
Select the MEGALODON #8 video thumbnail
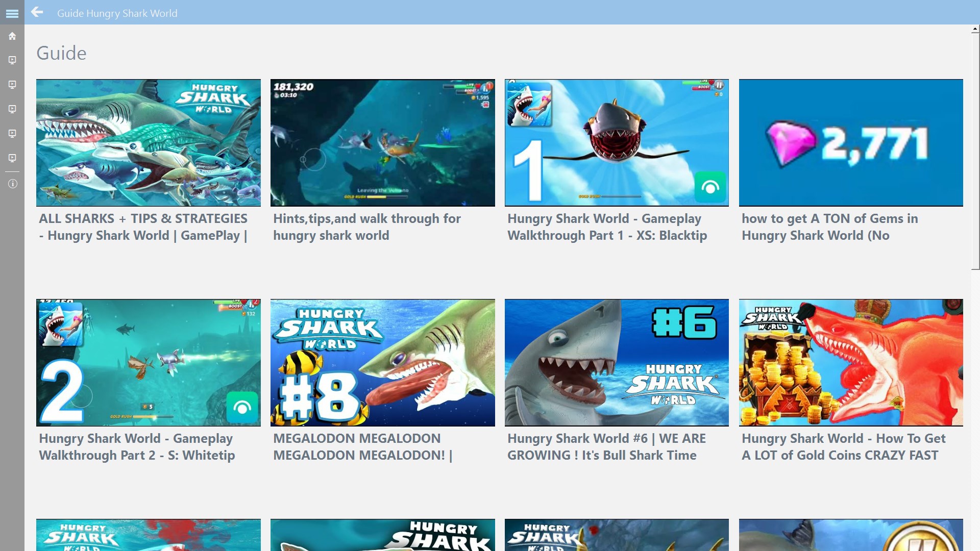382,363
